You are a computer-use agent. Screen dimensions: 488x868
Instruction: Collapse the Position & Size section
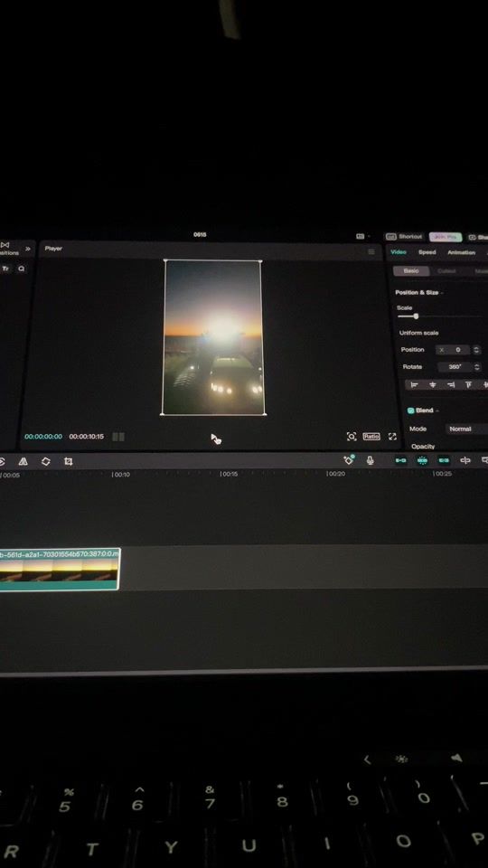(442, 293)
